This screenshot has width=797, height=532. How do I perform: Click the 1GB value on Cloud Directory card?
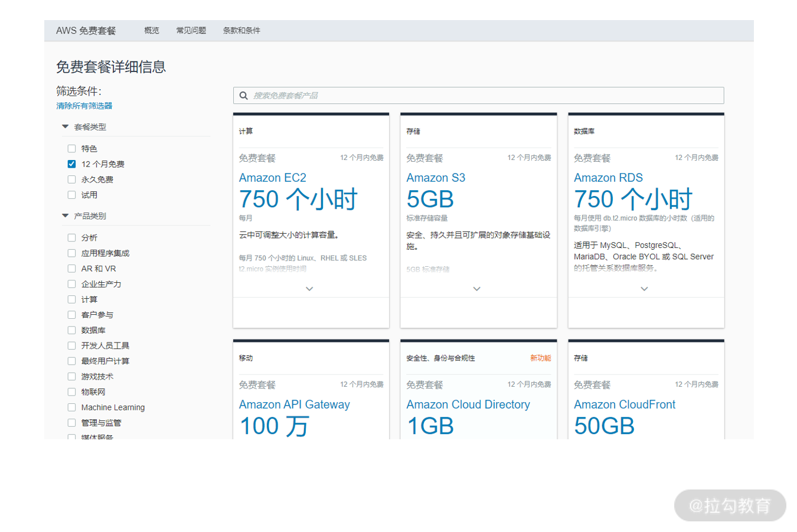[430, 426]
